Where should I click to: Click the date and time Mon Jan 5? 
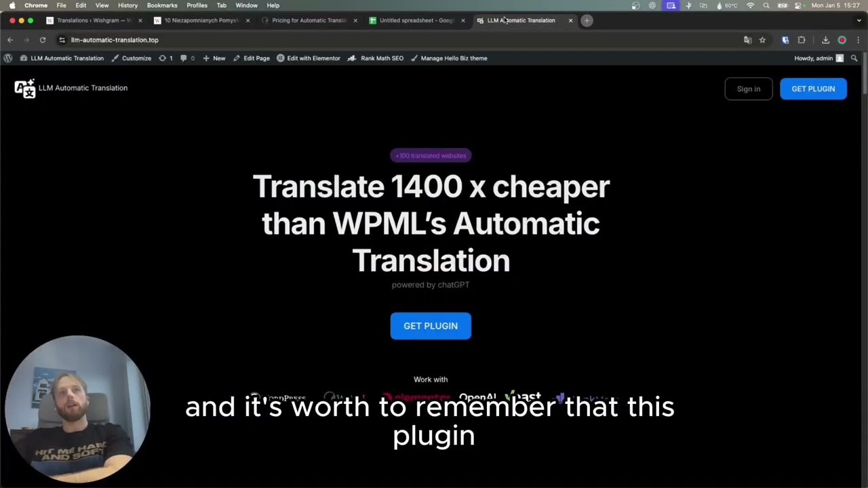835,5
